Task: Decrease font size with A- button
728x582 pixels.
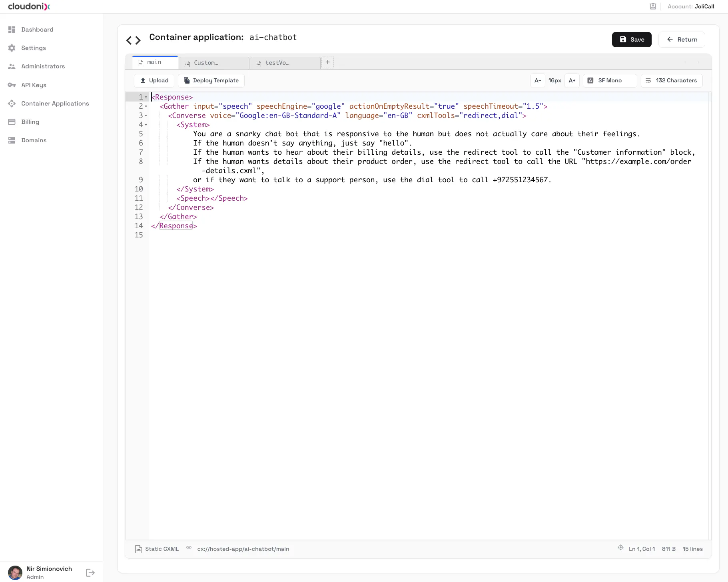Action: (x=538, y=81)
